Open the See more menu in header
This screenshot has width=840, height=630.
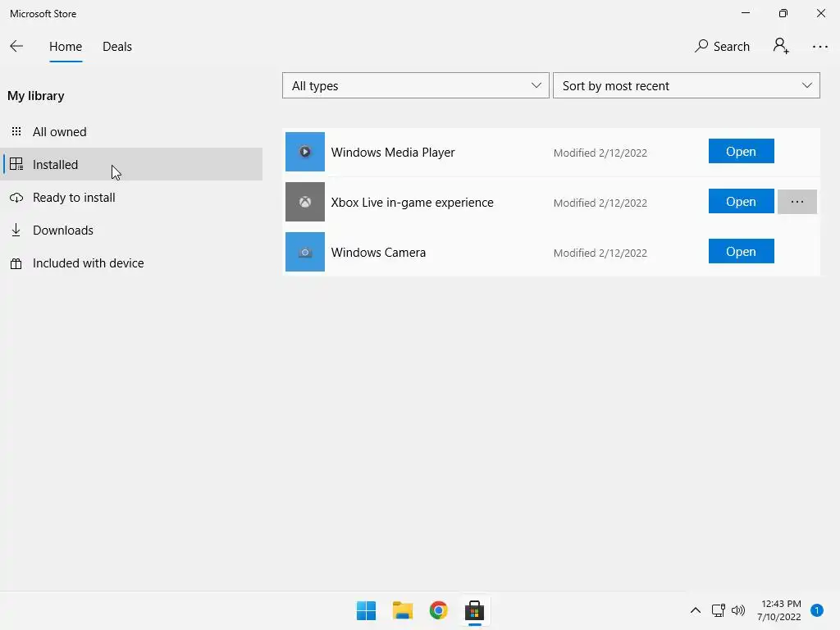tap(819, 47)
